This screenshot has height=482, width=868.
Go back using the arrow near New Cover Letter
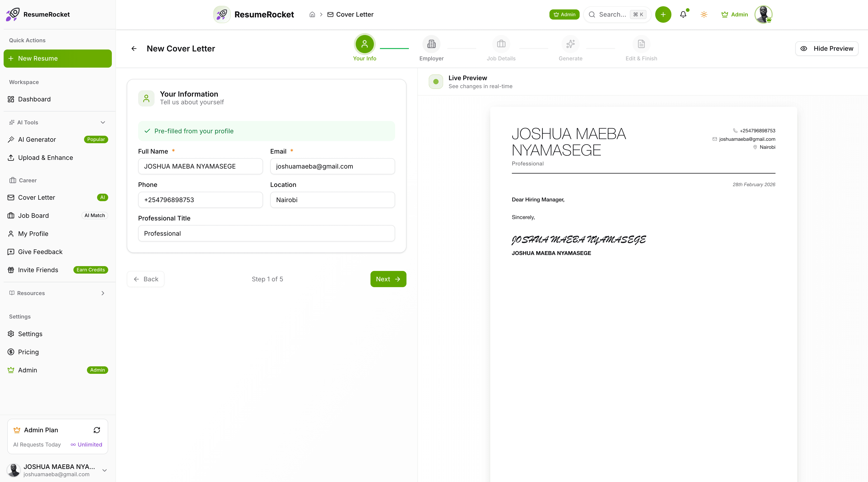(134, 49)
